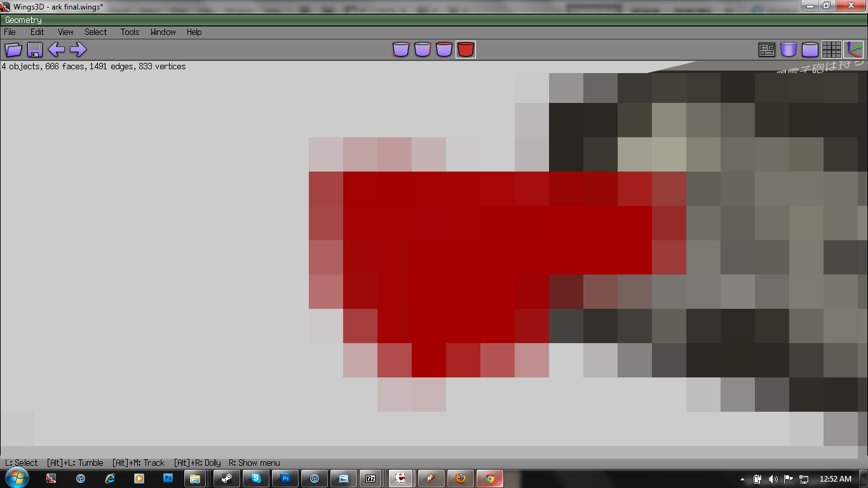Click the Open file folder icon

click(13, 50)
